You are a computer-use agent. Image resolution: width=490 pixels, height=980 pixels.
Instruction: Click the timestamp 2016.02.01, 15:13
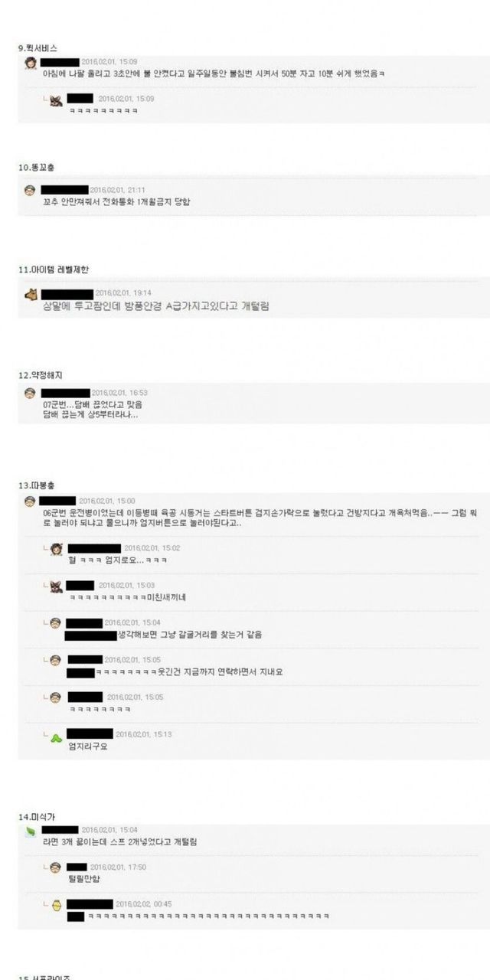tap(144, 733)
